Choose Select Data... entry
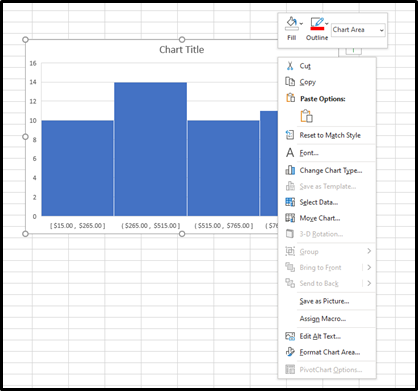 (319, 202)
